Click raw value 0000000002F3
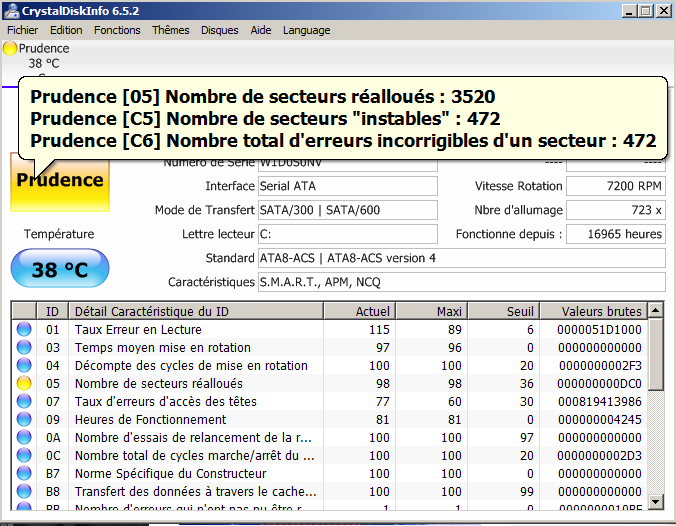Screen dimensions: 676x526 pos(600,366)
